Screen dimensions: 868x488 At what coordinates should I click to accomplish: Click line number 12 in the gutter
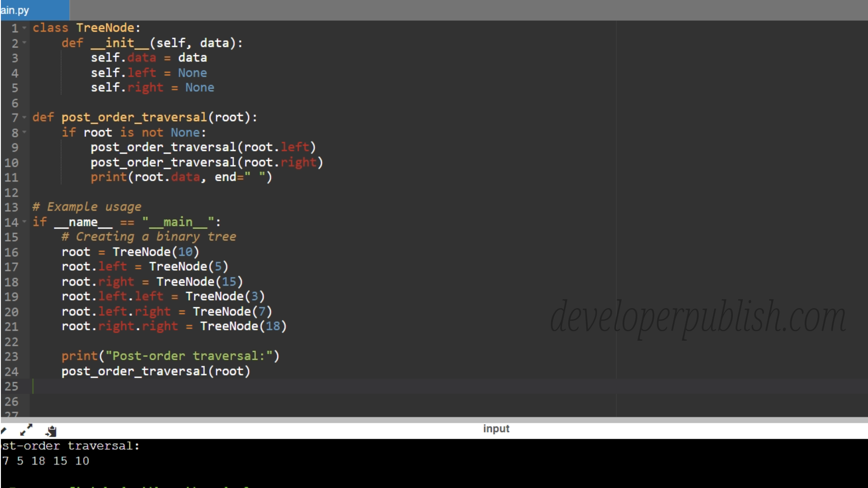[x=12, y=192]
